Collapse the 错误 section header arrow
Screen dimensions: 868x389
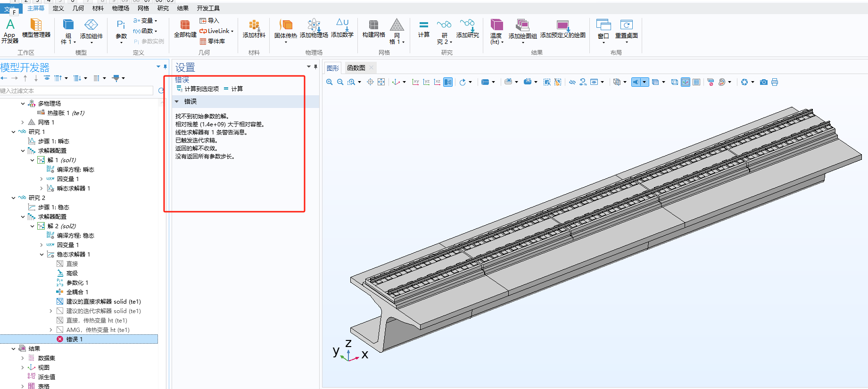177,101
